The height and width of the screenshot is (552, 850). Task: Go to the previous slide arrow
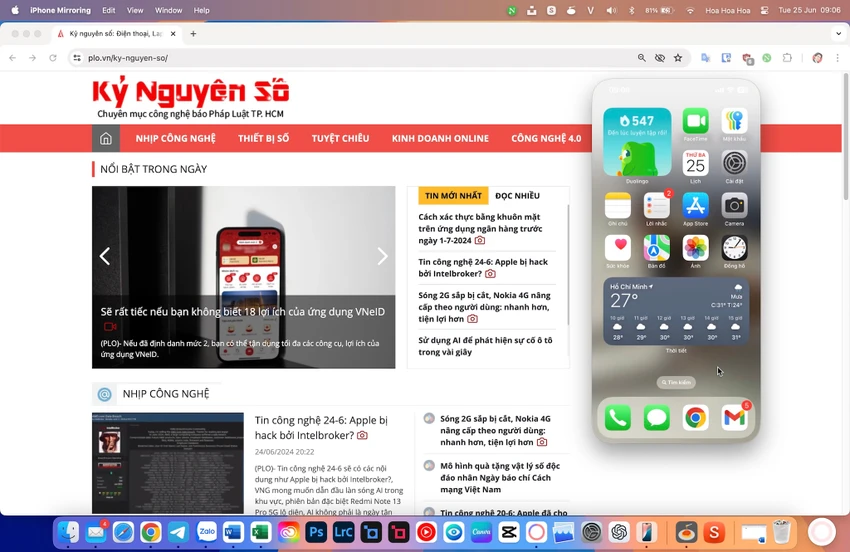(105, 256)
